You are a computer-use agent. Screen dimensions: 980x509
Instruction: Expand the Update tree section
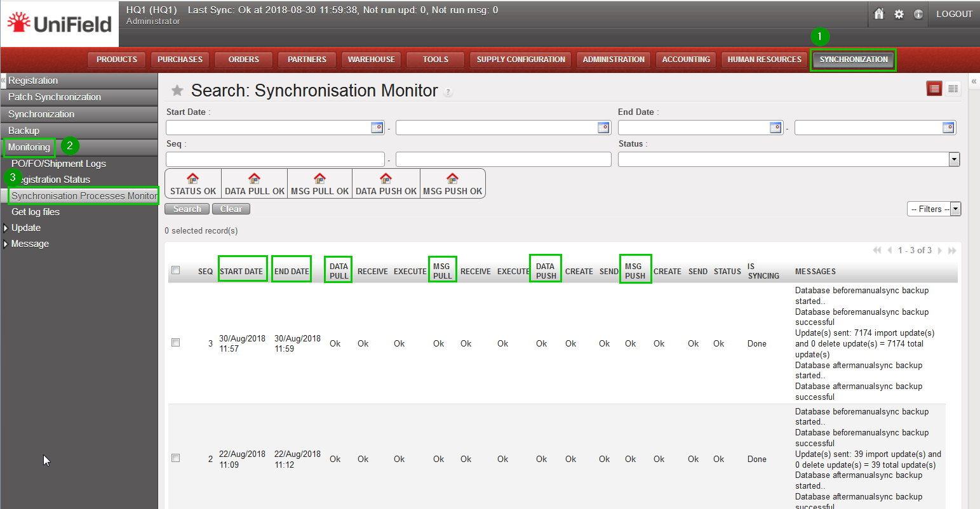pos(6,228)
